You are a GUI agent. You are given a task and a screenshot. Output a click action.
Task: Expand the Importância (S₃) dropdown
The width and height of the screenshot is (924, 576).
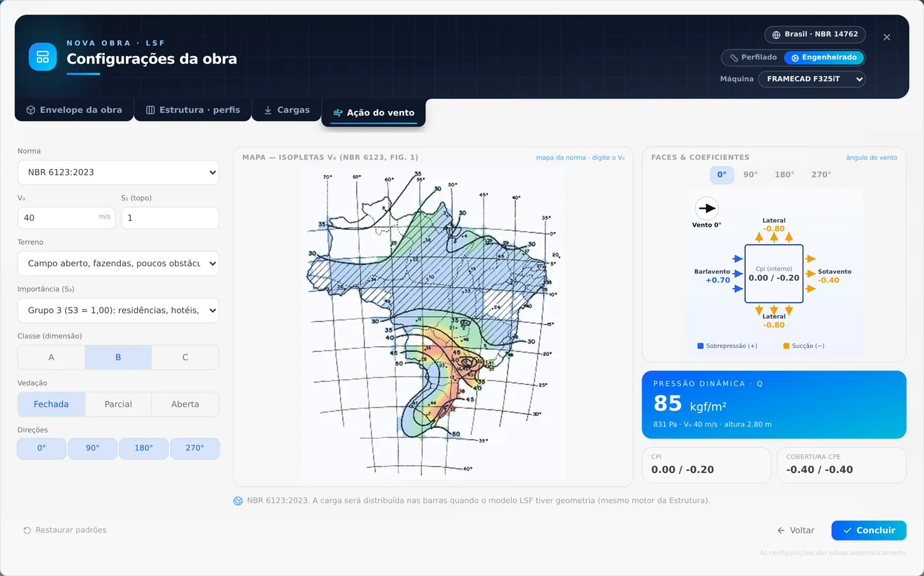118,310
